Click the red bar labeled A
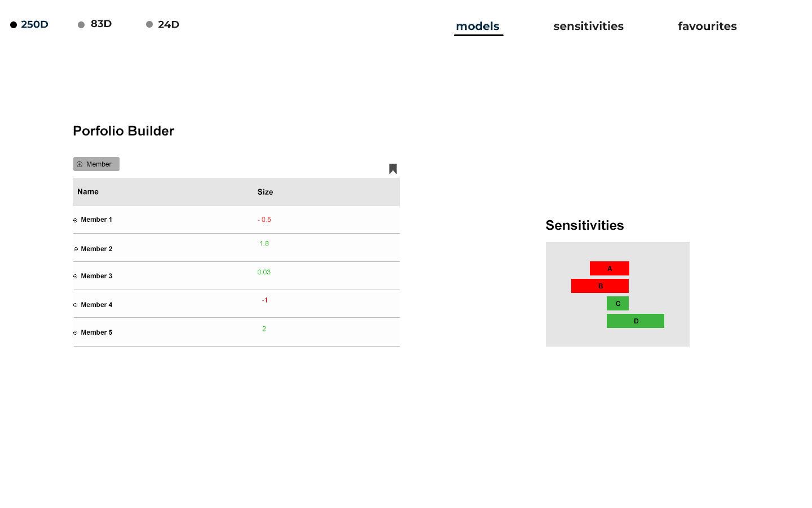 tap(610, 269)
